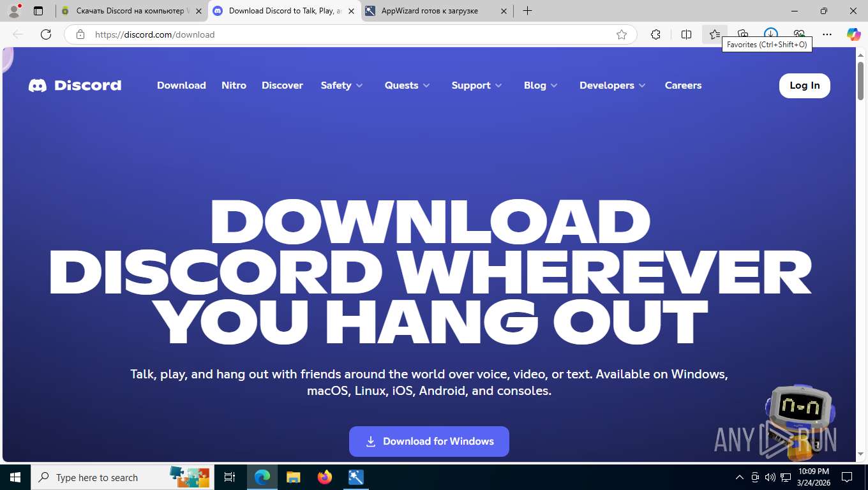Screen dimensions: 868x490
Task: Go to the Discover nav link
Action: (x=282, y=85)
